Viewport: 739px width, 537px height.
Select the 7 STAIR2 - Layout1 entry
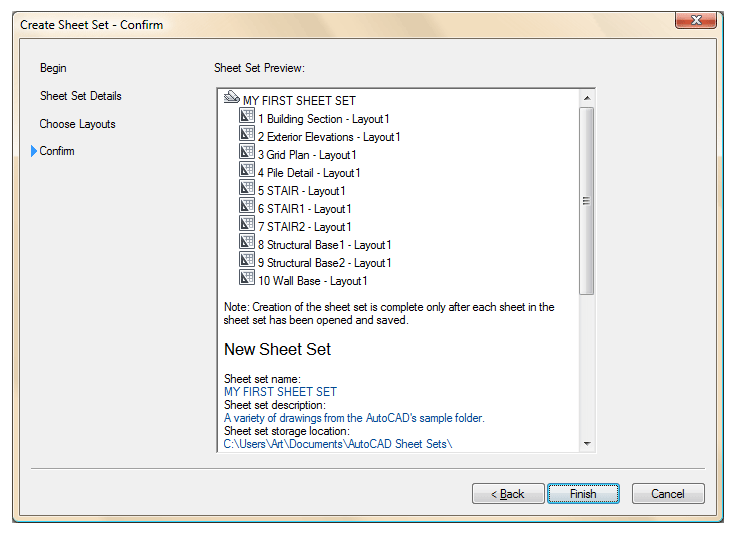304,227
